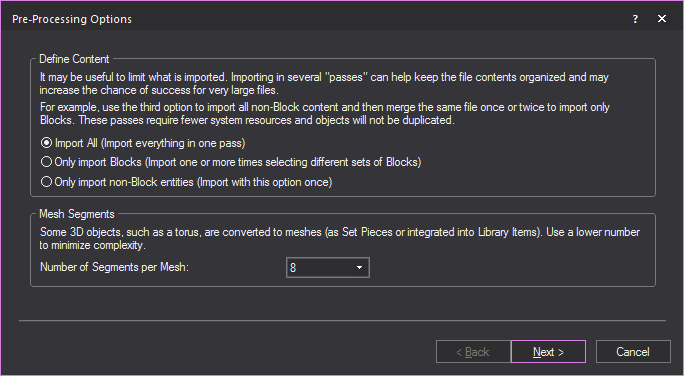The height and width of the screenshot is (376, 684).
Task: Close the Pre-Processing Options dialog
Action: (x=662, y=19)
